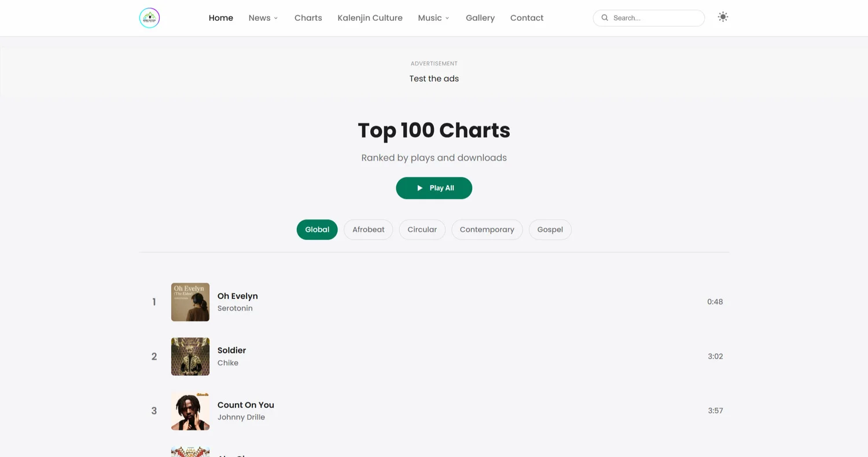
Task: Open Count On You cover thumbnail
Action: [190, 411]
